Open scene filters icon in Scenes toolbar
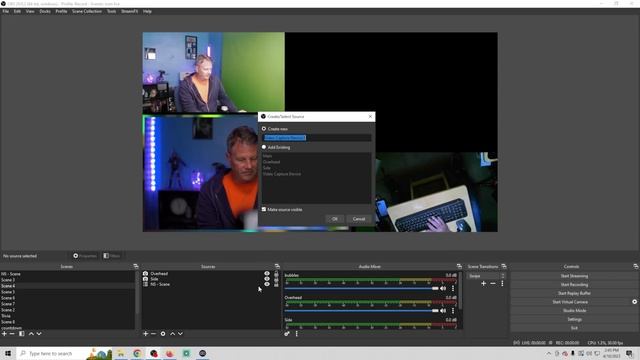This screenshot has width=640, height=360. click(x=22, y=334)
